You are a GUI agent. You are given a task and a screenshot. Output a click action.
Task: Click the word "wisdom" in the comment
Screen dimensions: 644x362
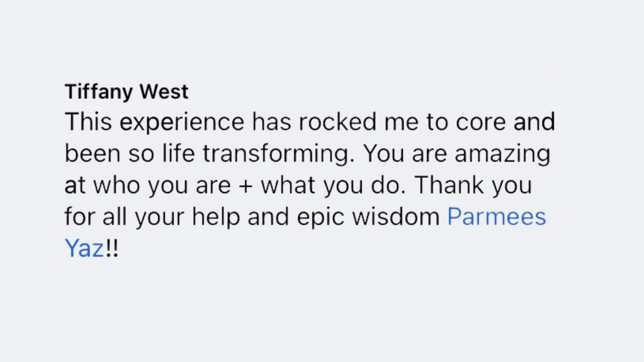click(x=395, y=217)
